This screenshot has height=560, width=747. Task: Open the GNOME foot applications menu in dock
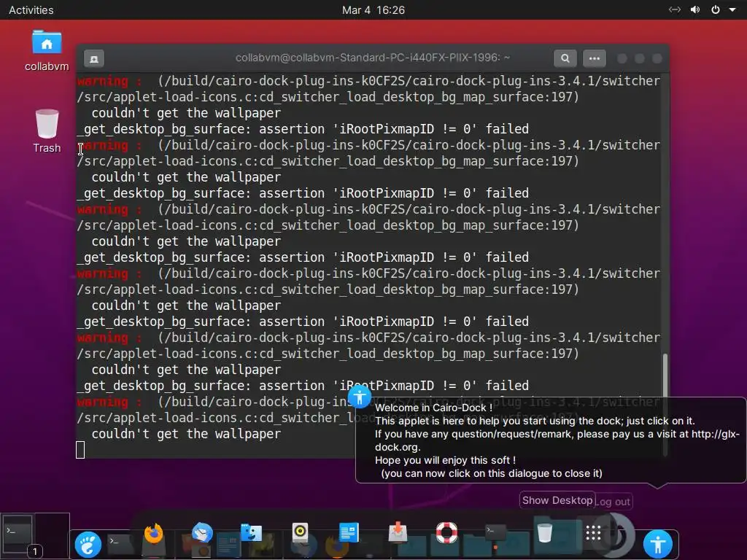(x=88, y=544)
